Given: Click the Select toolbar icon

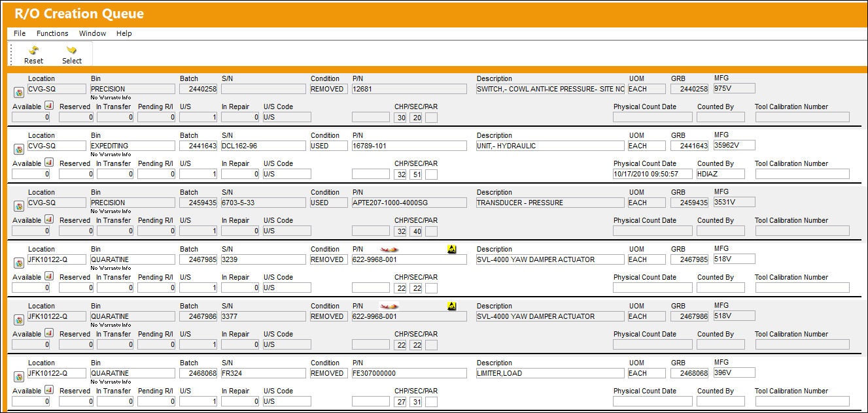Looking at the screenshot, I should (x=71, y=50).
